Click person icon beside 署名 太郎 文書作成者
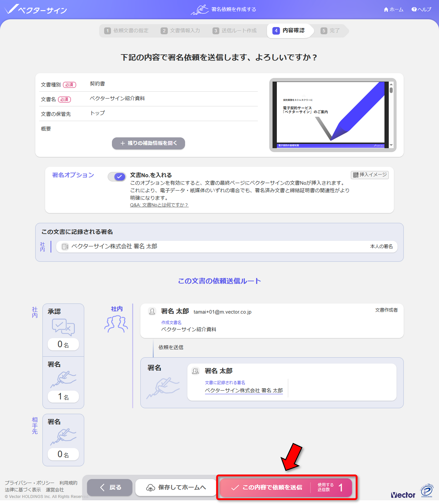The width and height of the screenshot is (439, 504). click(x=152, y=311)
